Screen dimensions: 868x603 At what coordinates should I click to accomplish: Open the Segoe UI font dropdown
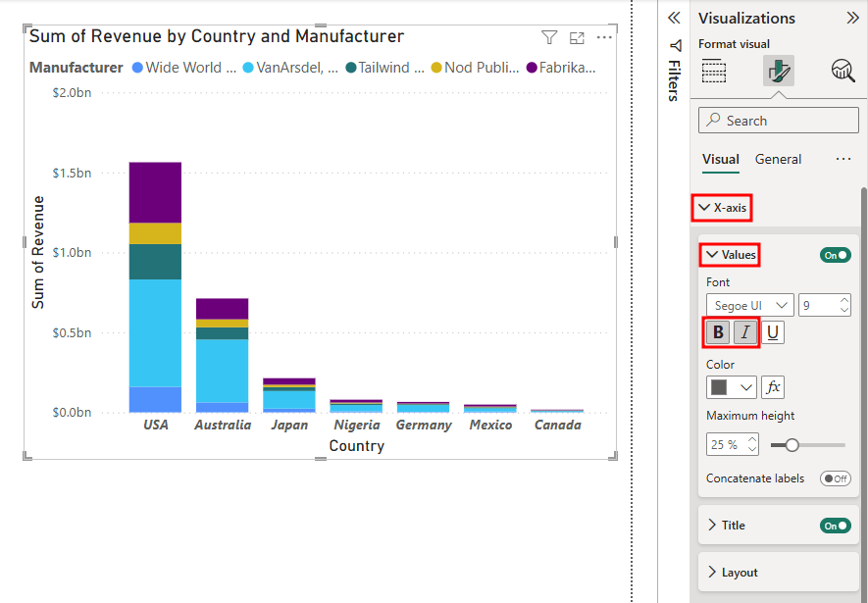coord(750,305)
